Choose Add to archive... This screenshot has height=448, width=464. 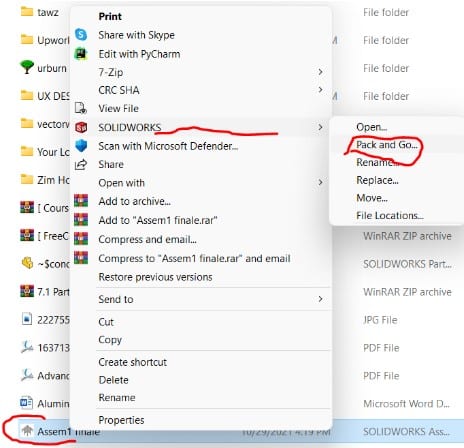pyautogui.click(x=134, y=201)
